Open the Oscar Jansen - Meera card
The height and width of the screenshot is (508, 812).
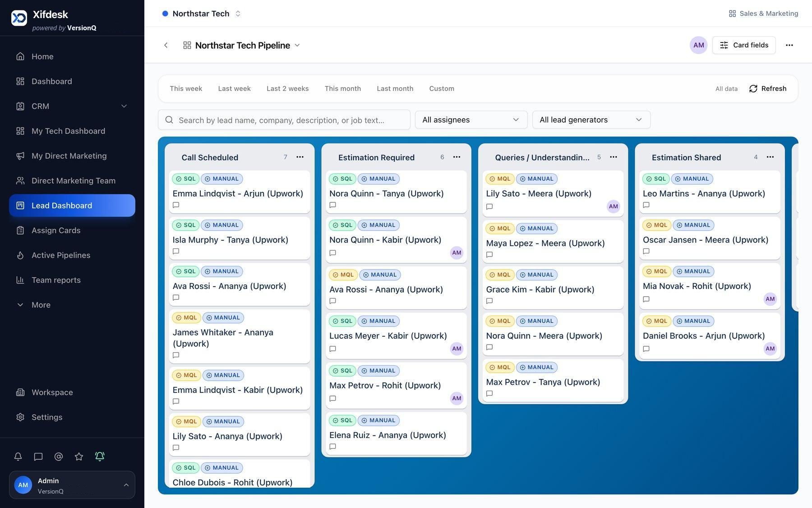(x=710, y=238)
